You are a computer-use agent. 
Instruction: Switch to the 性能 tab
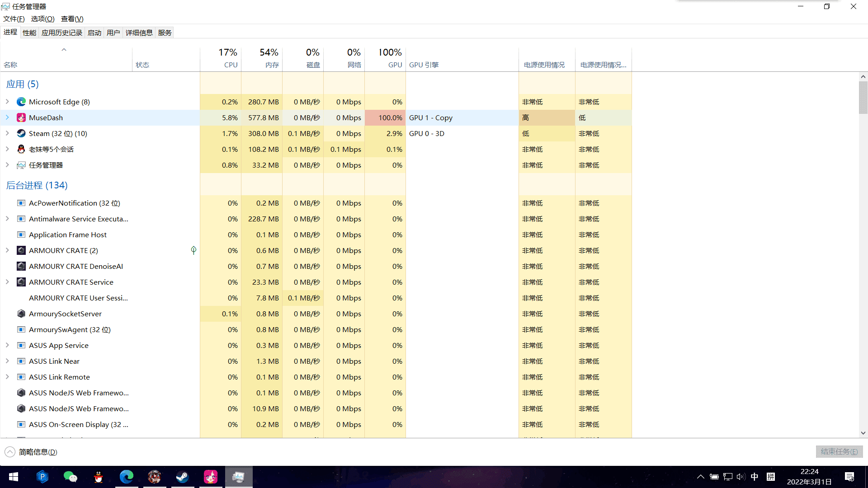[x=29, y=33]
